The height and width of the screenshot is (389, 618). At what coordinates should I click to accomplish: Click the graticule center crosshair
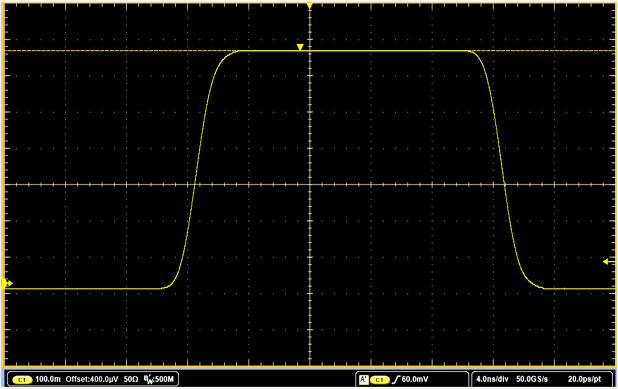click(x=310, y=184)
